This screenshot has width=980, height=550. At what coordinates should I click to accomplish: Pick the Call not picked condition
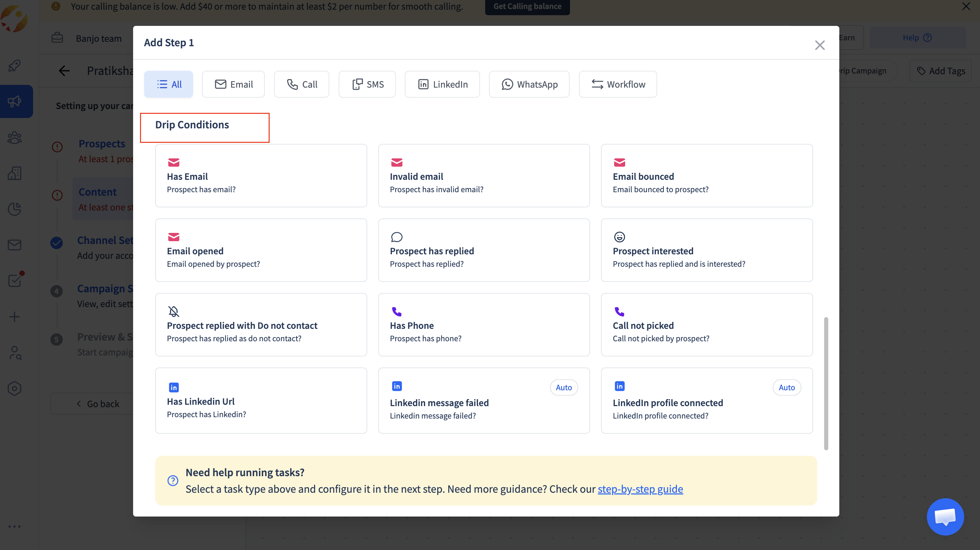click(707, 325)
